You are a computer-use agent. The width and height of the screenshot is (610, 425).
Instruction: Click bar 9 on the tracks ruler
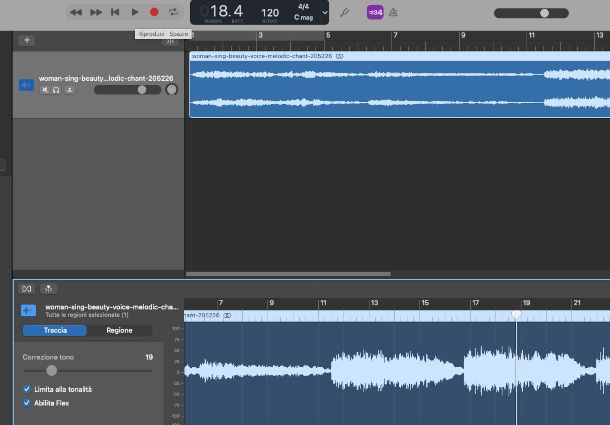pyautogui.click(x=463, y=35)
